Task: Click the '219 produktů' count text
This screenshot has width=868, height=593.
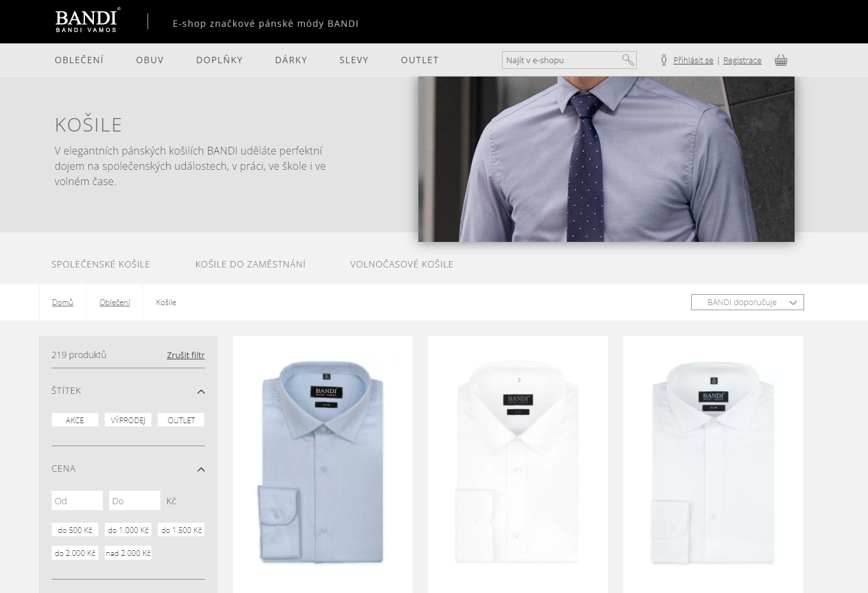Action: tap(79, 355)
